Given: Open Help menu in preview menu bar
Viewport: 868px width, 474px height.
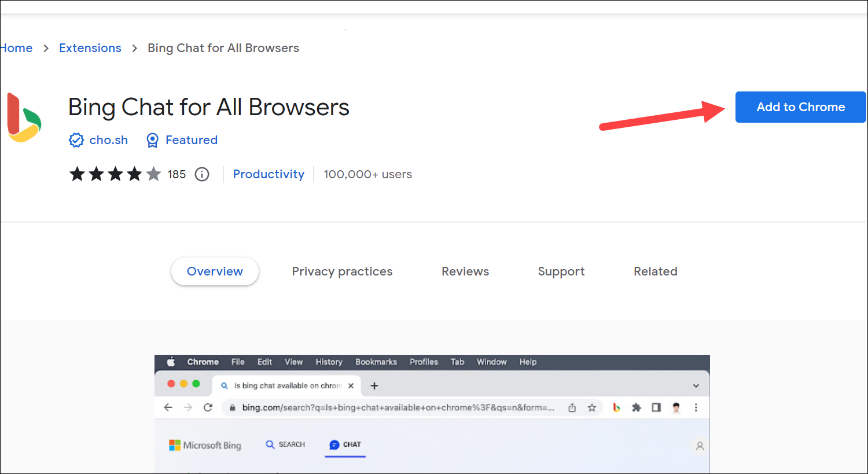Looking at the screenshot, I should click(x=528, y=362).
